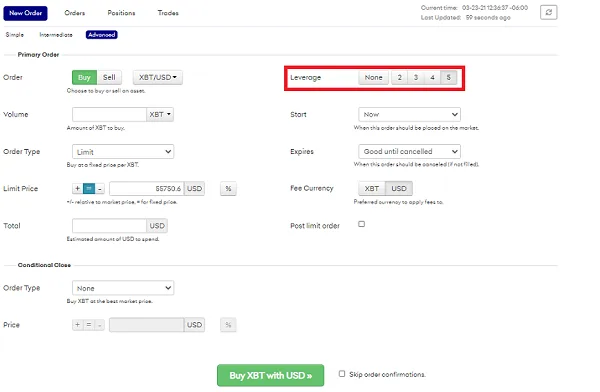
Task: Click the conditional close Price field
Action: coord(147,325)
